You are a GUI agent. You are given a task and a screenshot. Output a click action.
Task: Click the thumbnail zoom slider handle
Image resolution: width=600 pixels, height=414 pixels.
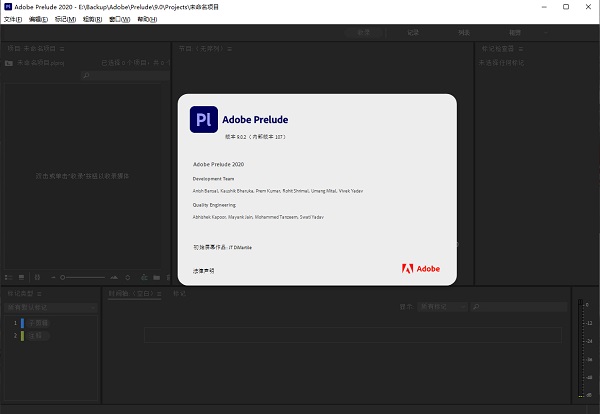[63, 276]
